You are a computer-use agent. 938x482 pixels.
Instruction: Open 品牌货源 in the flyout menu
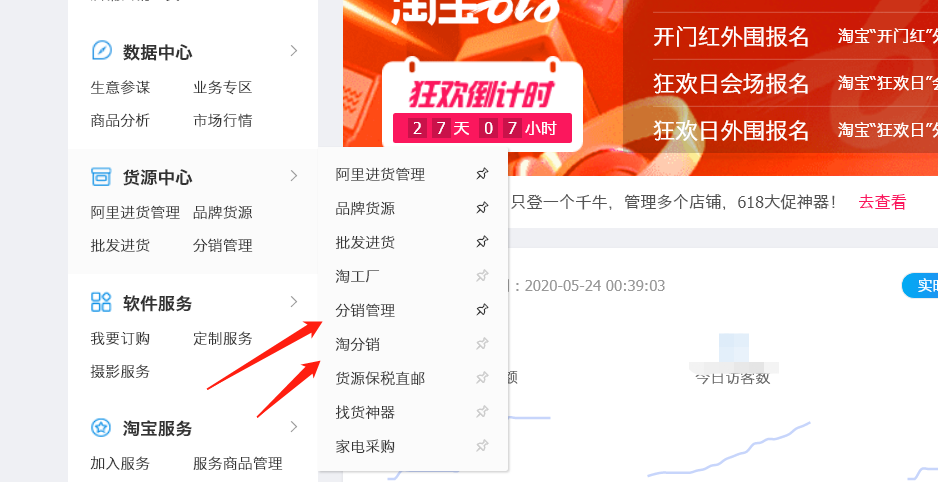(366, 209)
